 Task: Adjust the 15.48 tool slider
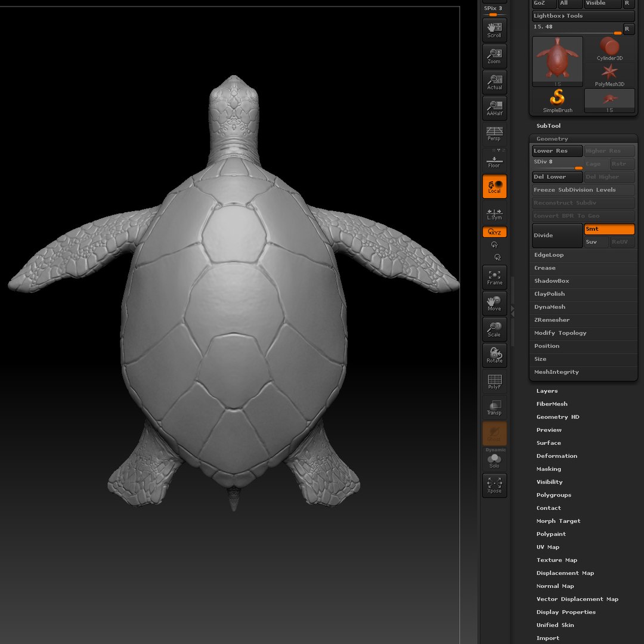coord(577,29)
